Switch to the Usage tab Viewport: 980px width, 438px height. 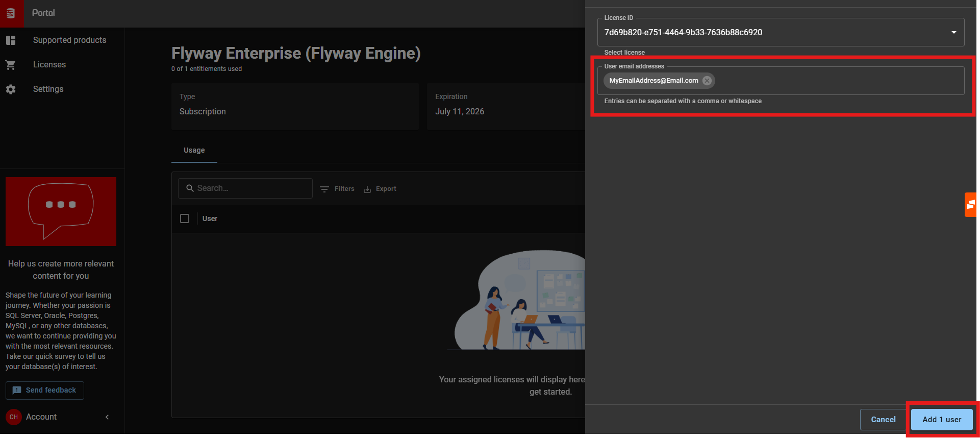(194, 150)
